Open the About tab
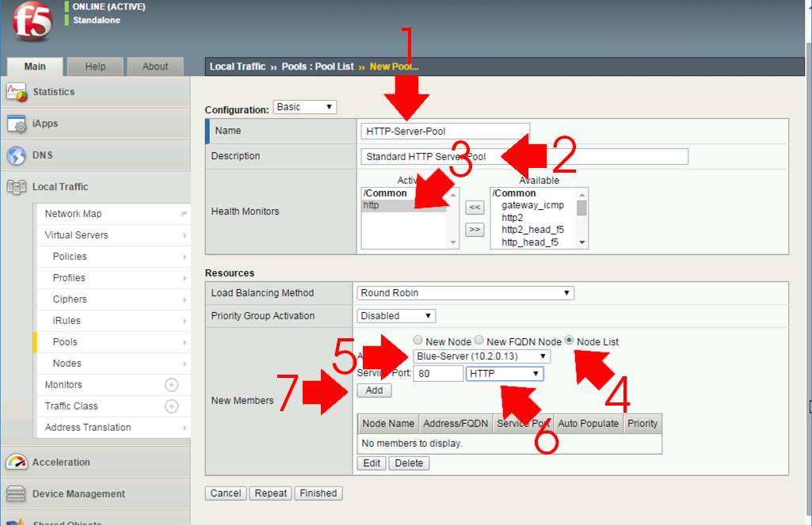812x526 pixels. click(x=155, y=67)
